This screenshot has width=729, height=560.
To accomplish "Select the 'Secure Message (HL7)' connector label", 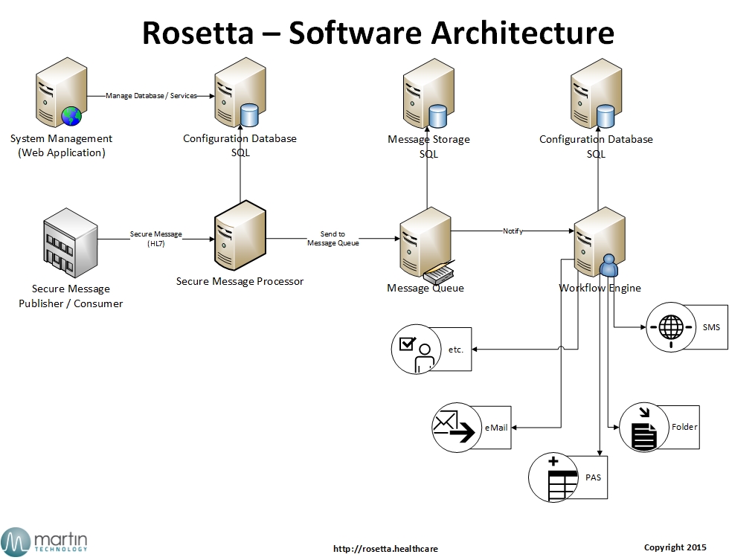I will point(155,239).
